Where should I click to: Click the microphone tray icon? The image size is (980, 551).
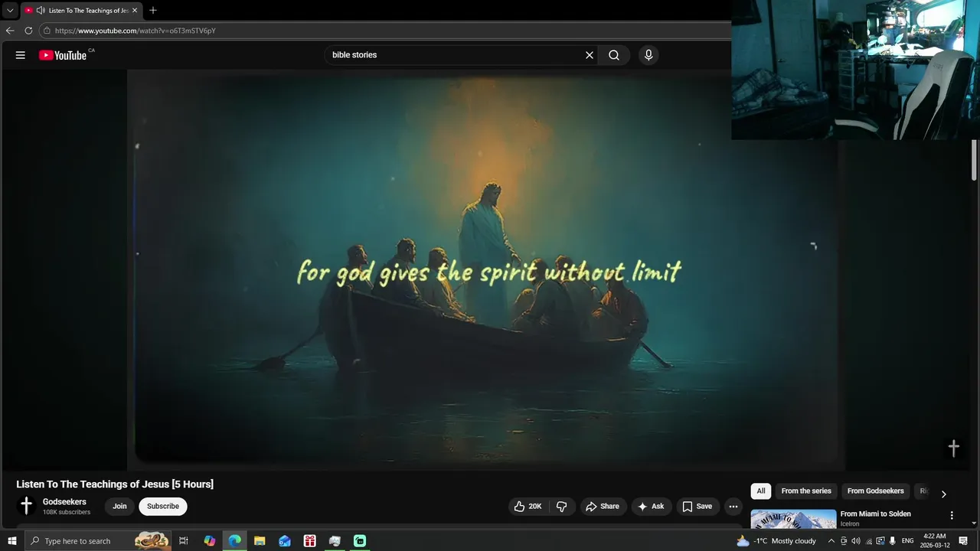[893, 541]
